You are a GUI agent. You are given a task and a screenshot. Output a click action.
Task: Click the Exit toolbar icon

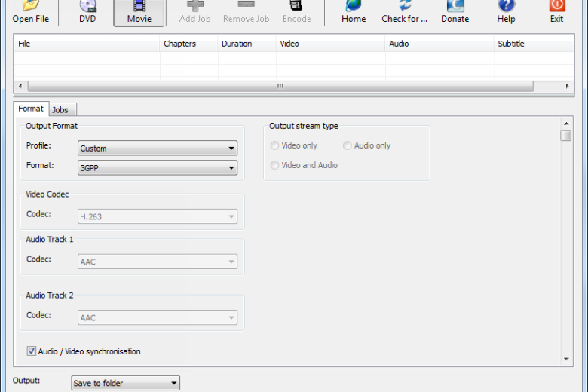[x=556, y=12]
